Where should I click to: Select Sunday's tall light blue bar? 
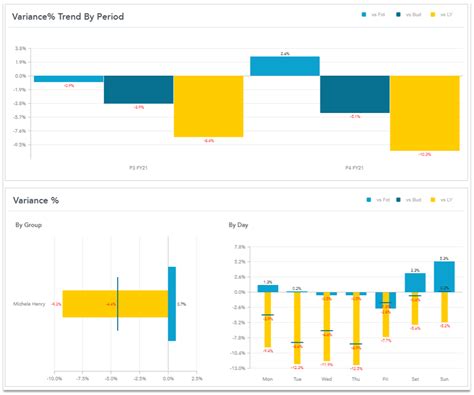tap(444, 277)
